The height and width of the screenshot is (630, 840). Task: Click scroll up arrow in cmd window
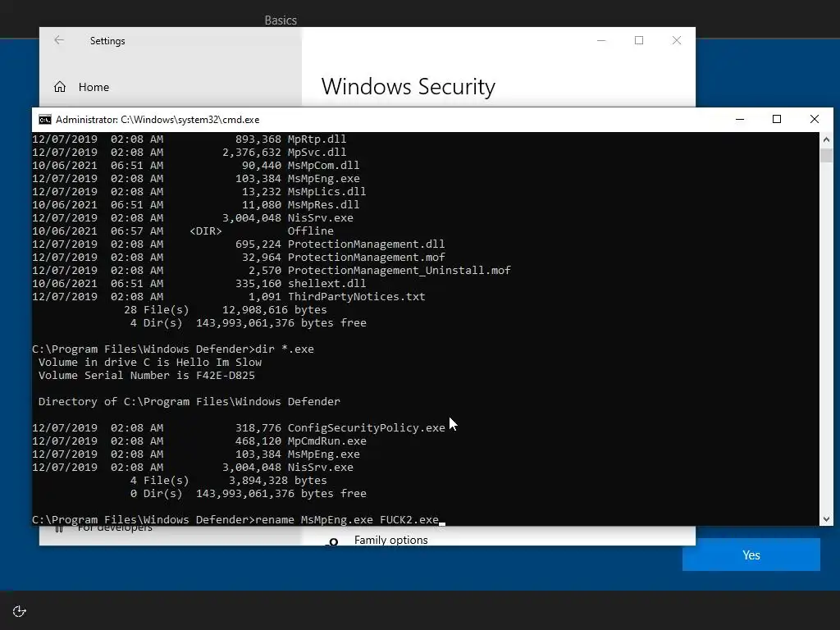[x=826, y=139]
